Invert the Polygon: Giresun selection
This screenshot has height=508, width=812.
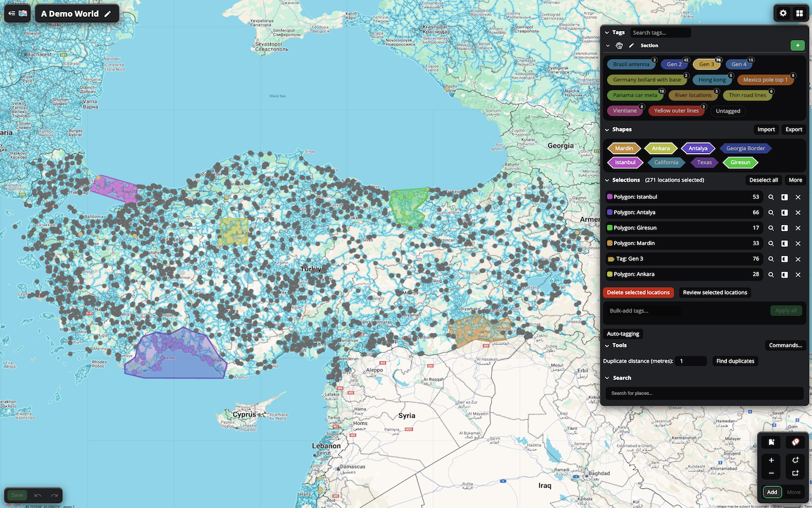(x=785, y=228)
